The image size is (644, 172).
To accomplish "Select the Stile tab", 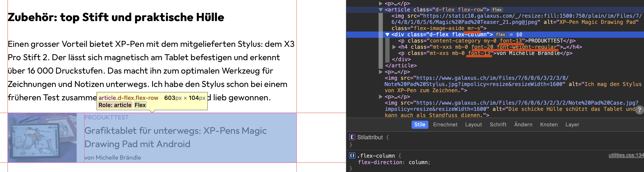I will coord(420,125).
